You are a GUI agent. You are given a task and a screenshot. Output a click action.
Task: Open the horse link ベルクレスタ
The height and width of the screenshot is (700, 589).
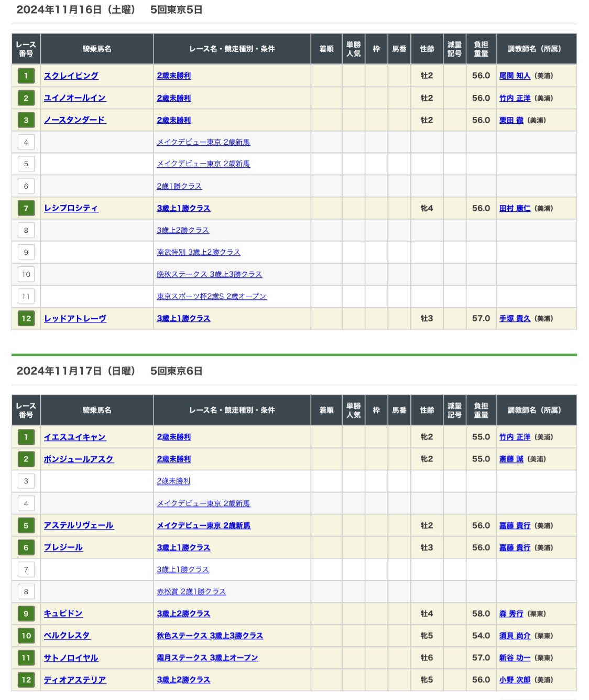67,636
